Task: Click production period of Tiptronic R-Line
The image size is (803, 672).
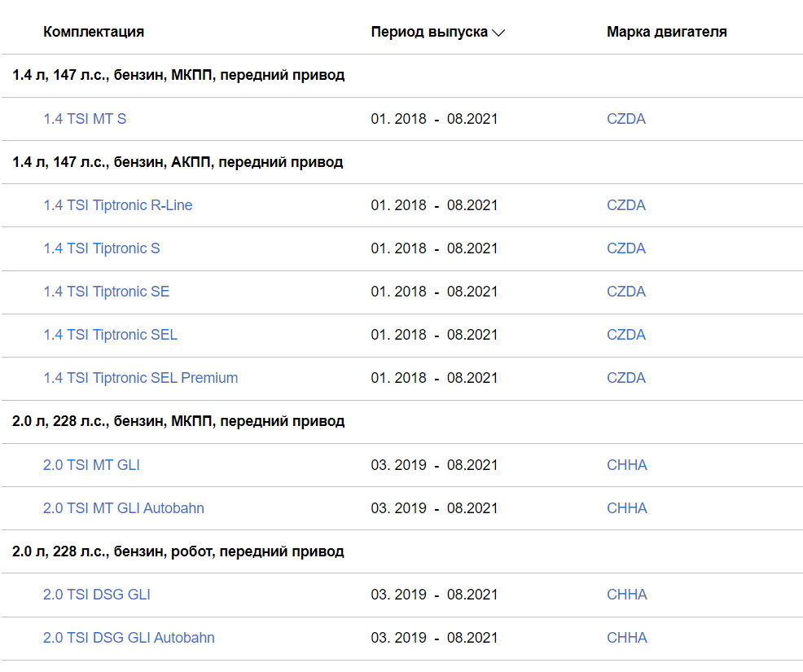Action: (x=434, y=205)
